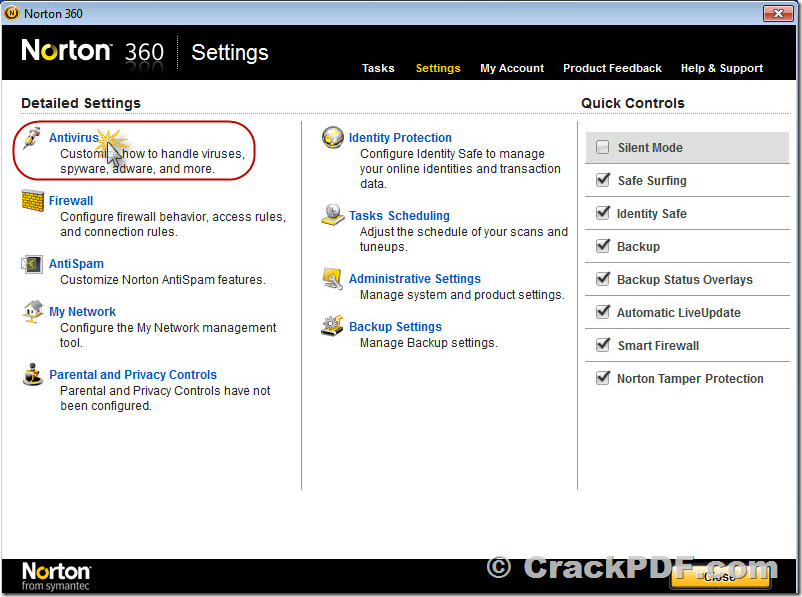The width and height of the screenshot is (802, 597).
Task: Open the Identity Protection link
Action: [x=400, y=138]
